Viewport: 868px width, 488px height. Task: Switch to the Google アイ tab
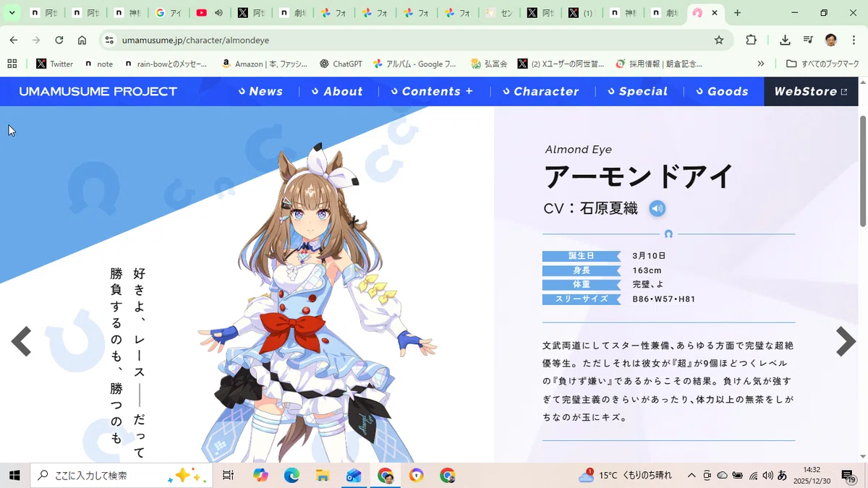click(x=169, y=13)
